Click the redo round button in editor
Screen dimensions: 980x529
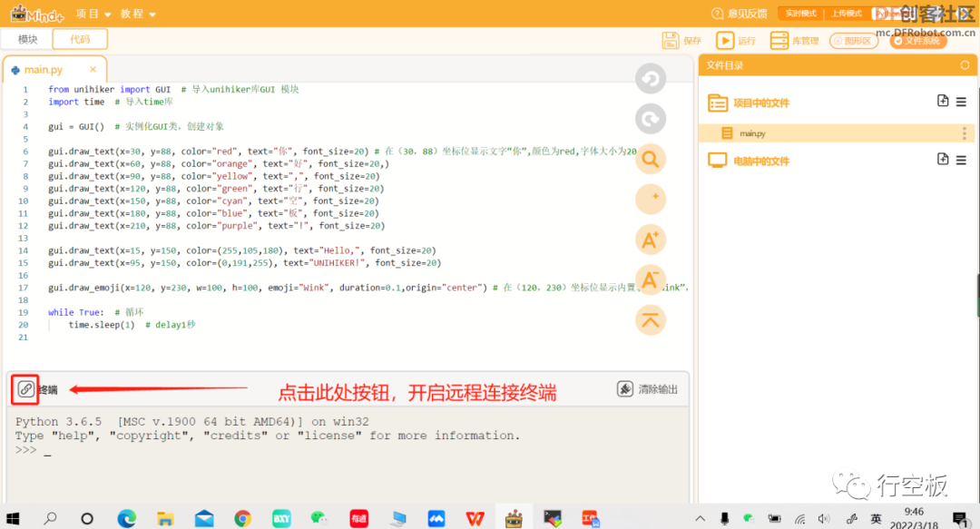coord(650,119)
